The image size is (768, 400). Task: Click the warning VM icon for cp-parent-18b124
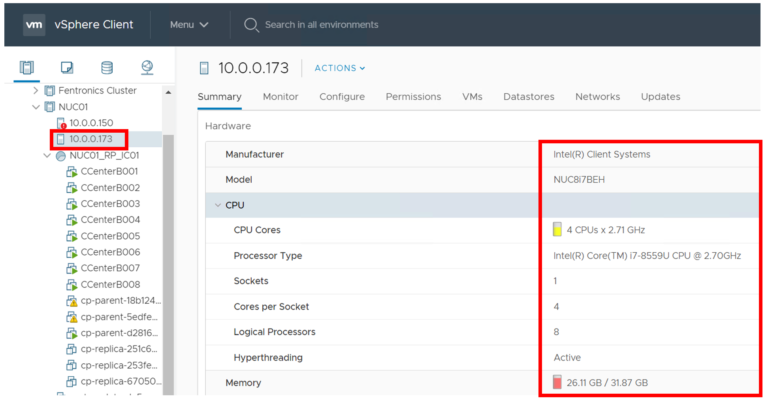[x=72, y=301]
